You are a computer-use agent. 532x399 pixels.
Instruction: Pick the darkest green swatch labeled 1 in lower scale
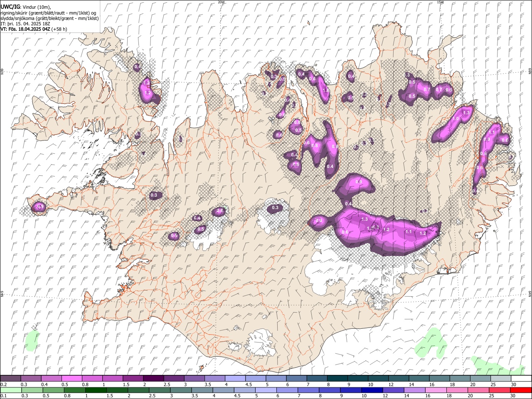(96, 390)
